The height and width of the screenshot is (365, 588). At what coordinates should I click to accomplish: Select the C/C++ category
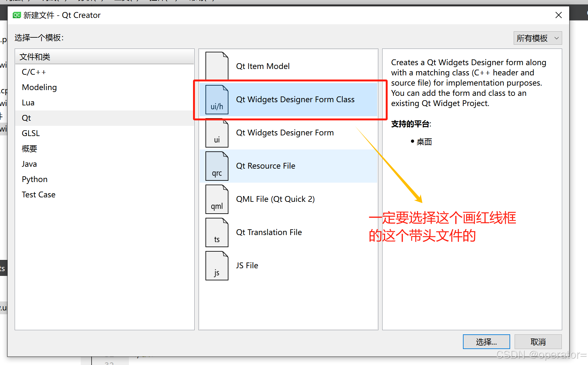coord(105,72)
